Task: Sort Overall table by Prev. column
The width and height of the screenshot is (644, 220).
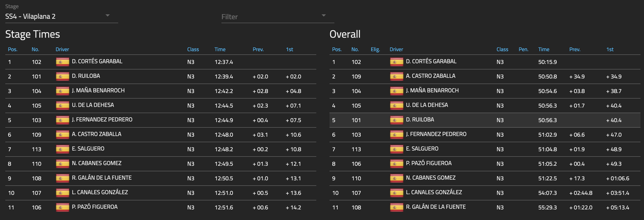Action: (x=575, y=49)
